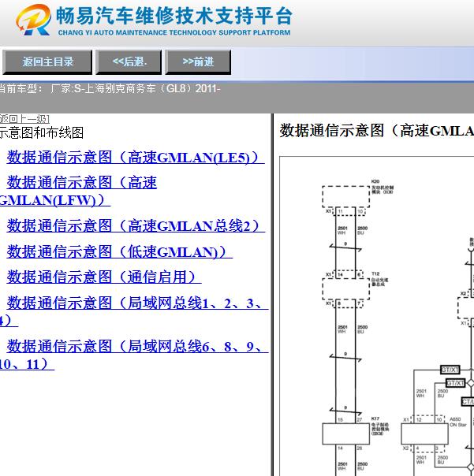Click the T12 transmission assembly box in diagram
The image size is (474, 476).
click(x=345, y=289)
